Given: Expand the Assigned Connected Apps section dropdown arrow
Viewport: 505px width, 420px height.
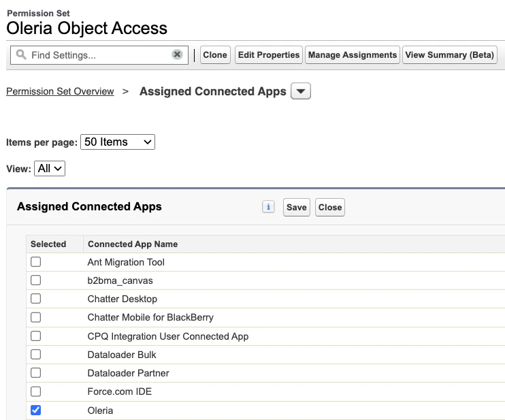Looking at the screenshot, I should pyautogui.click(x=301, y=91).
